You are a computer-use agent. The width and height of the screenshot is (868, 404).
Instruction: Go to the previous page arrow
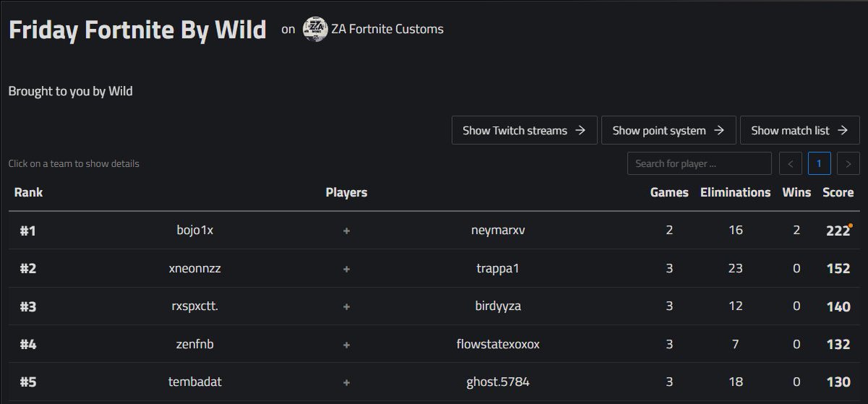791,163
